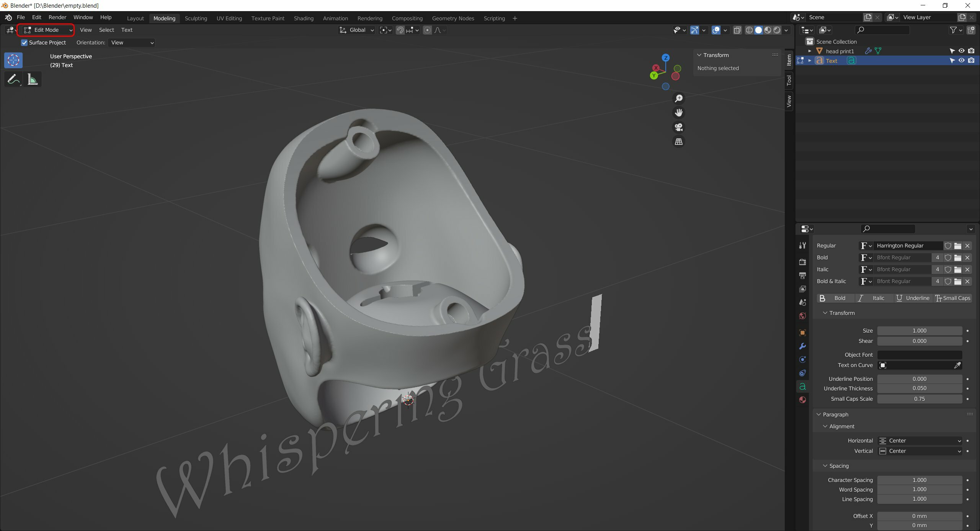The width and height of the screenshot is (980, 531).
Task: Add a new workspace with plus button
Action: pyautogui.click(x=515, y=18)
